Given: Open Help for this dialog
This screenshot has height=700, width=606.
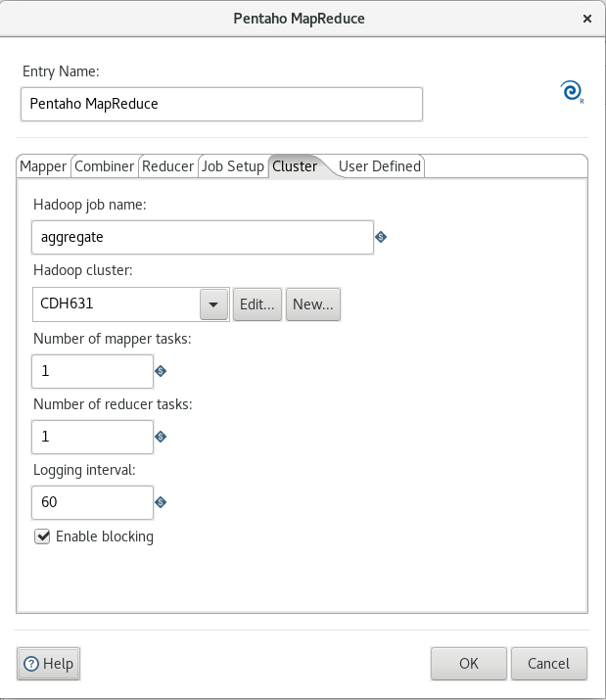Looking at the screenshot, I should pos(48,664).
